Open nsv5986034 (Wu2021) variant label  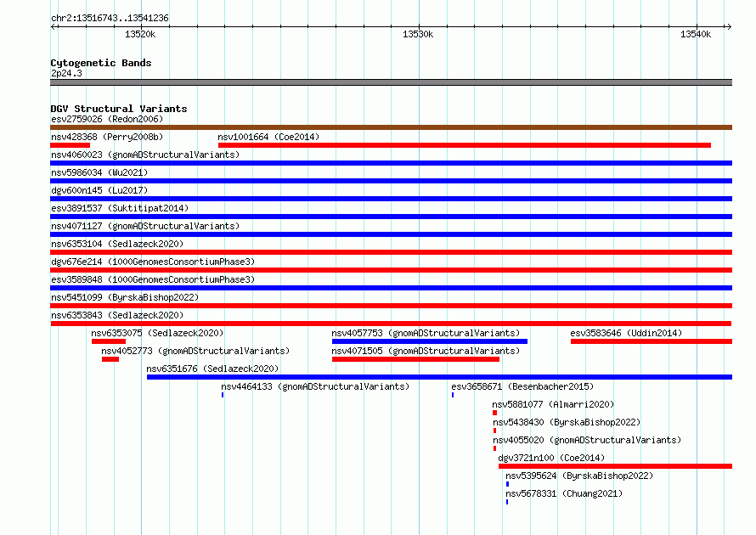click(99, 172)
